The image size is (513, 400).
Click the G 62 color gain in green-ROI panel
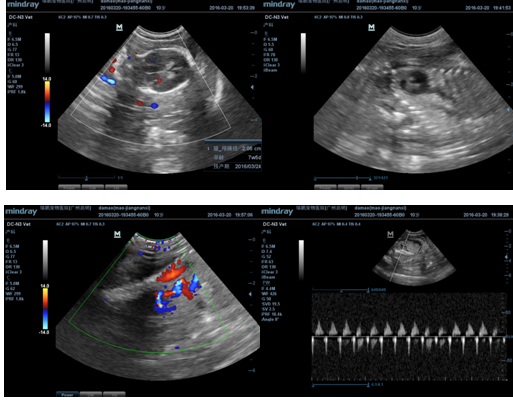point(11,288)
